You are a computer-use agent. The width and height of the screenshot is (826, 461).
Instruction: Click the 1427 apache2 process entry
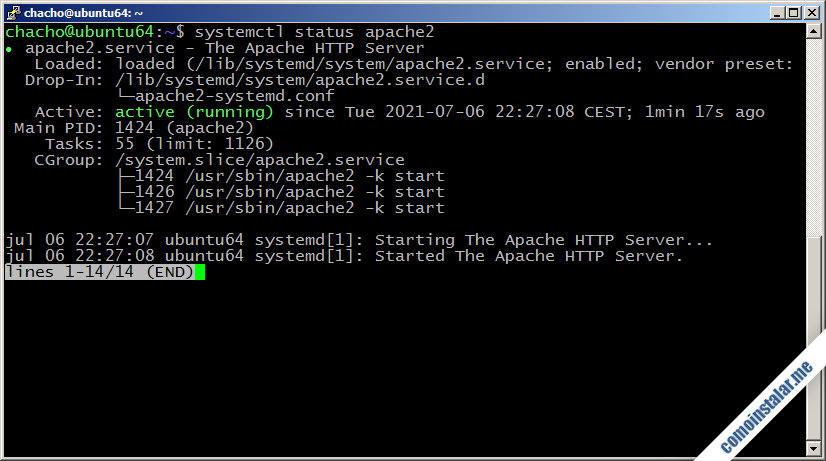(x=288, y=208)
